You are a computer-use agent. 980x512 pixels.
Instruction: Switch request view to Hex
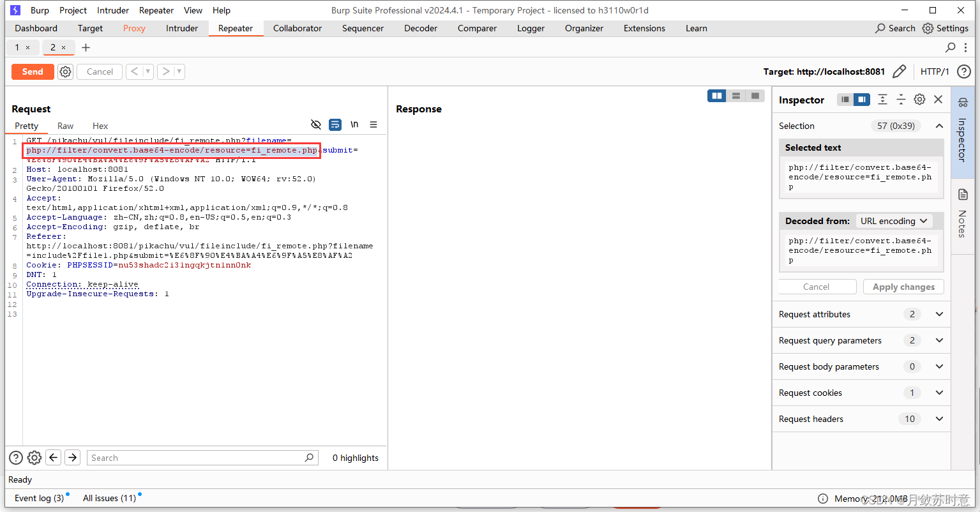(x=100, y=126)
